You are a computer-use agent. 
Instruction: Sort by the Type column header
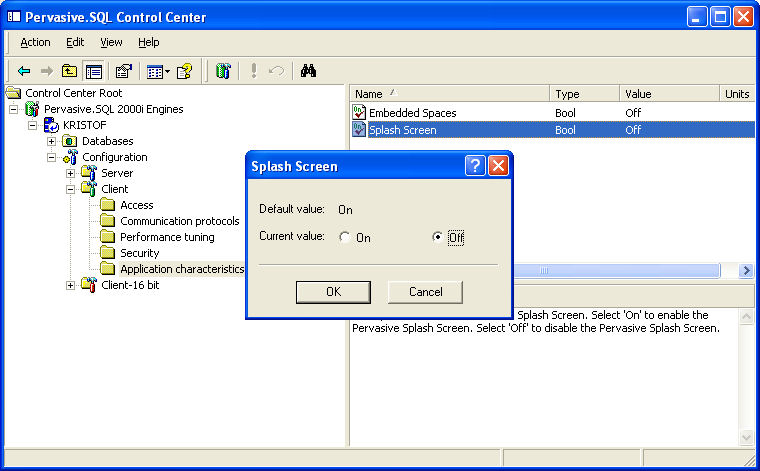[x=585, y=94]
